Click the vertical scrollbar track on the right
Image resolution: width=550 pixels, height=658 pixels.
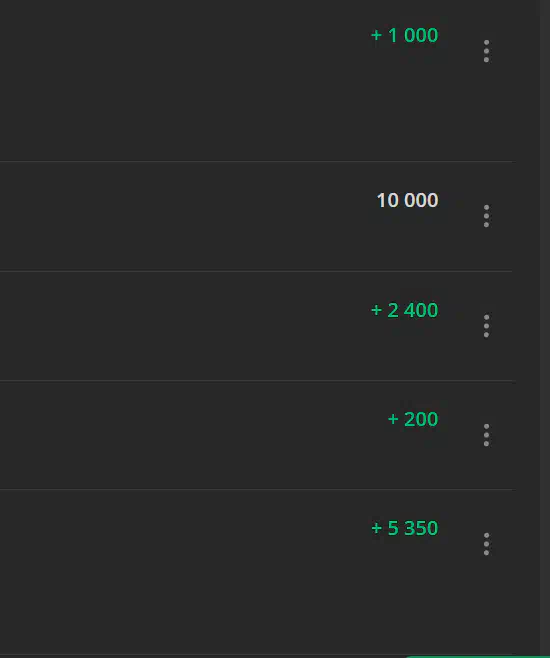(x=545, y=327)
